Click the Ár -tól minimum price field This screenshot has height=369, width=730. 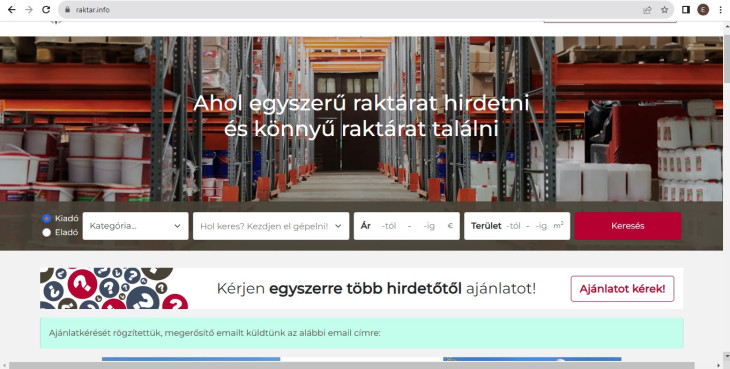click(x=389, y=226)
